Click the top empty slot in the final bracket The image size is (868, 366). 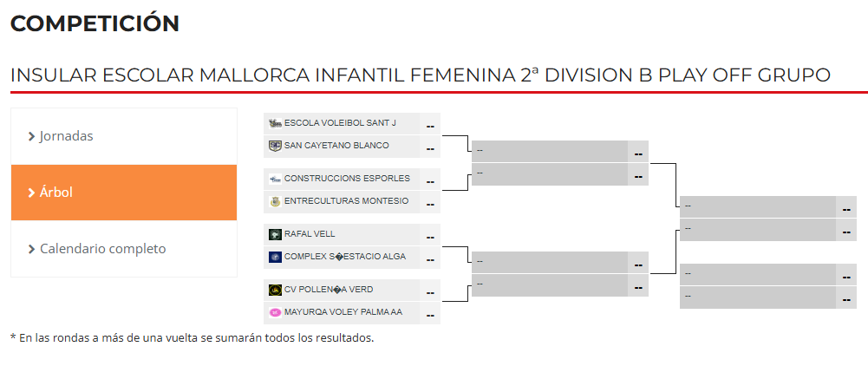tap(758, 206)
